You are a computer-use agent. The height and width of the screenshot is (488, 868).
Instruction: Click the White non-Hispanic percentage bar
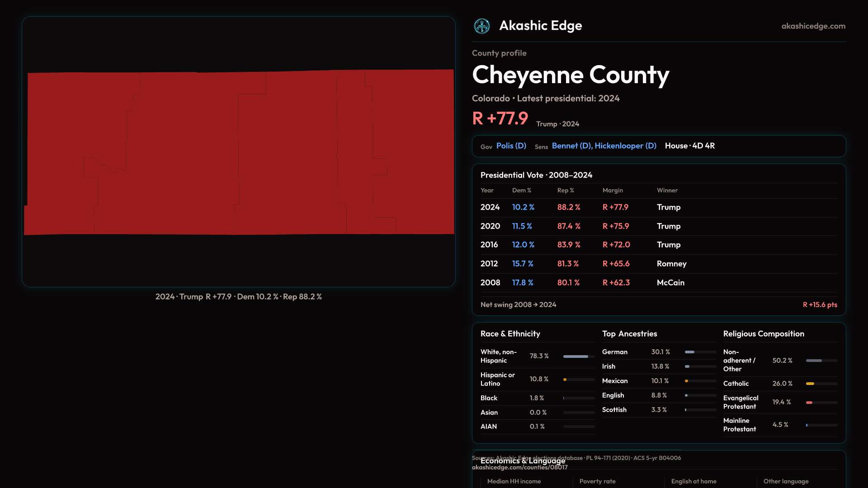[x=576, y=357]
